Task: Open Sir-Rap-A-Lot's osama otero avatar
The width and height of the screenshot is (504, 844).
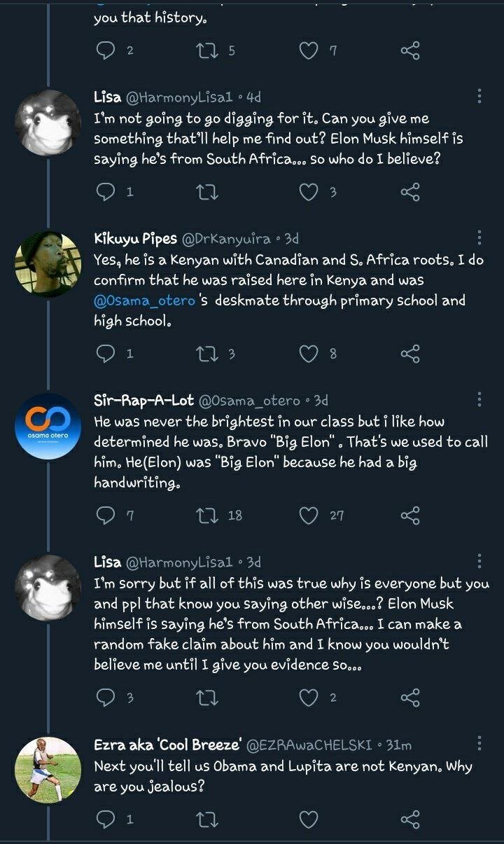Action: tap(48, 426)
